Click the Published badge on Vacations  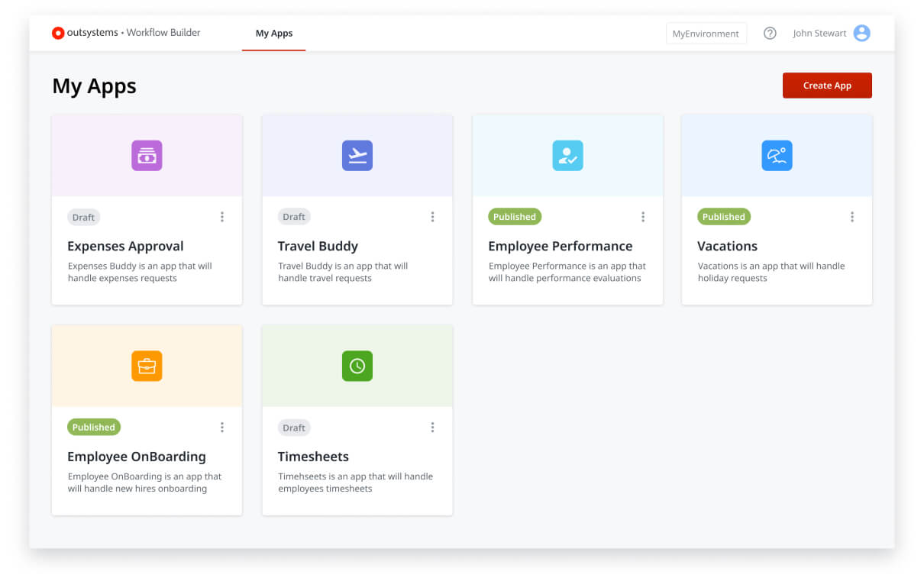[723, 217]
